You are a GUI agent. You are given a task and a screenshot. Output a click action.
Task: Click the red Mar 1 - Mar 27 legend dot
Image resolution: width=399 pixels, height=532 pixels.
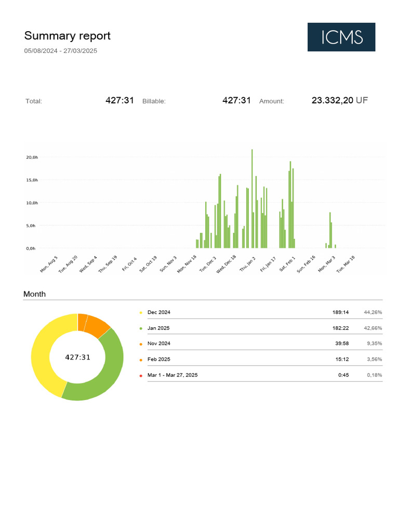tap(141, 376)
